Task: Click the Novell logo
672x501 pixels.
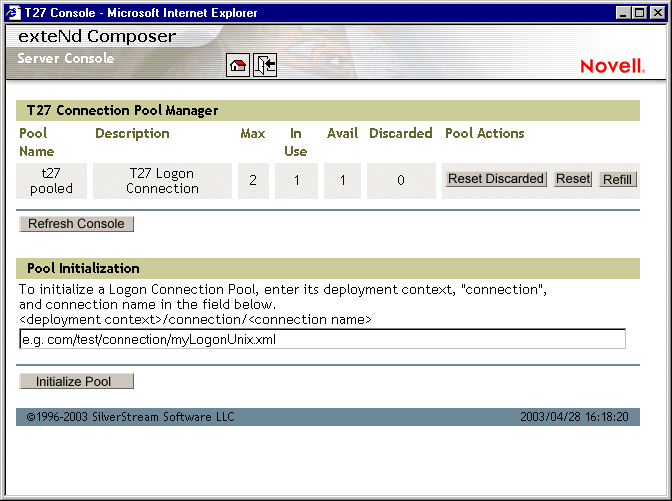Action: tap(612, 66)
